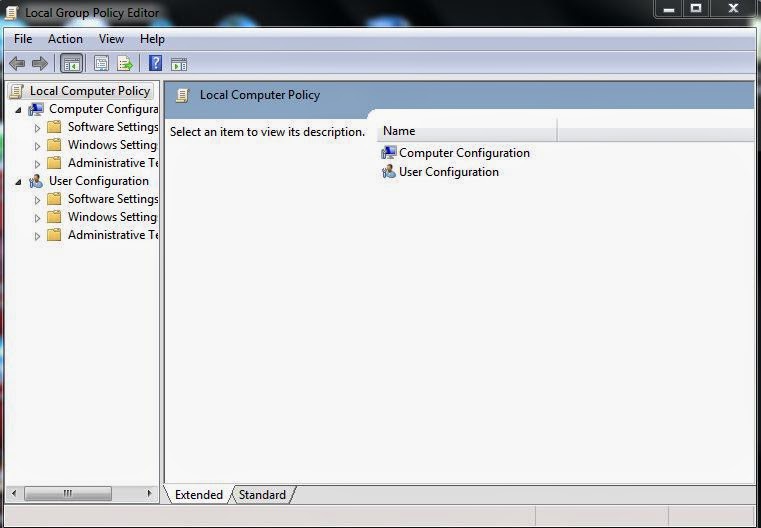Click the title bar Group Policy Editor icon

[x=12, y=13]
